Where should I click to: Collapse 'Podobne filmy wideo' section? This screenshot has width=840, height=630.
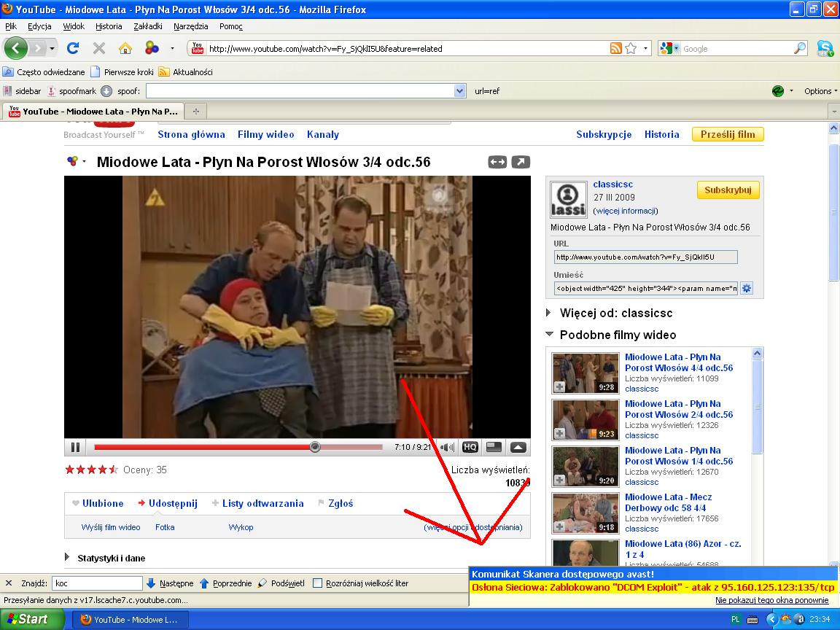click(x=549, y=335)
